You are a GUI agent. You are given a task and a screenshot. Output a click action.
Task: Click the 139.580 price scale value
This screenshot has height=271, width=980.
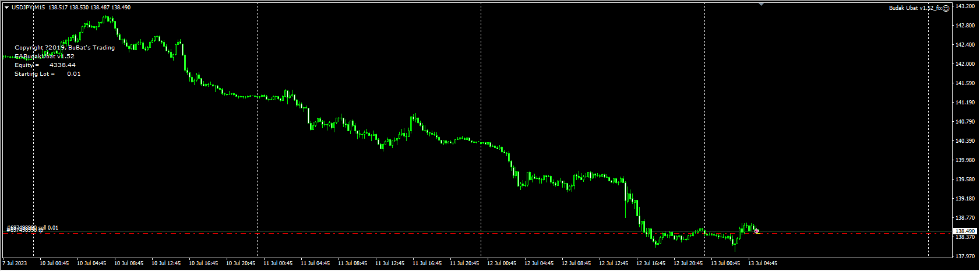965,180
